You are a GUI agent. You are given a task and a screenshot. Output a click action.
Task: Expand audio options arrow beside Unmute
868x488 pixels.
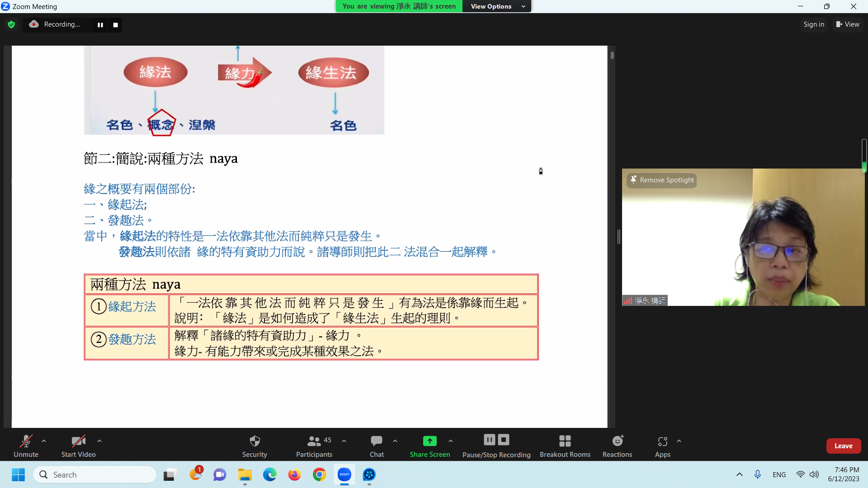[x=44, y=441]
